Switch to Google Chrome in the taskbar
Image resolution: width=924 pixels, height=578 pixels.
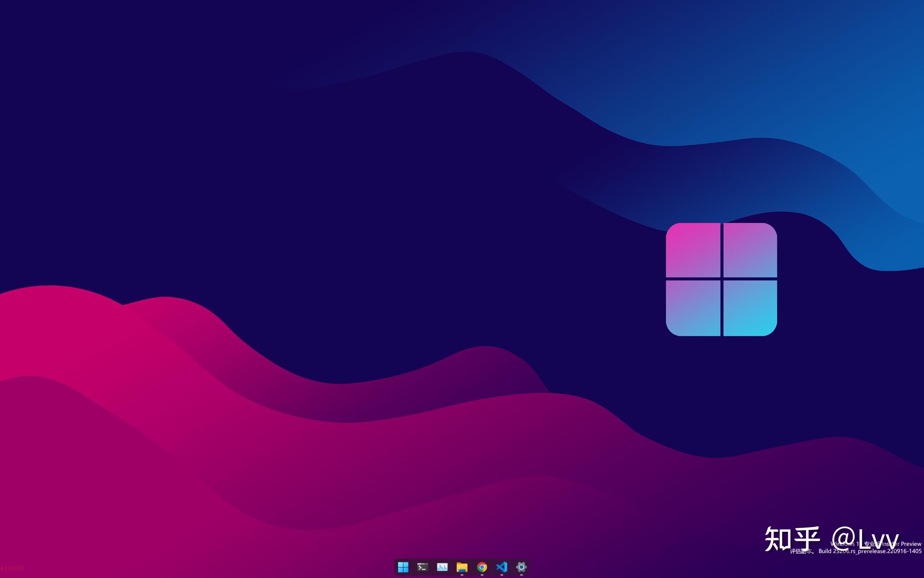(482, 567)
